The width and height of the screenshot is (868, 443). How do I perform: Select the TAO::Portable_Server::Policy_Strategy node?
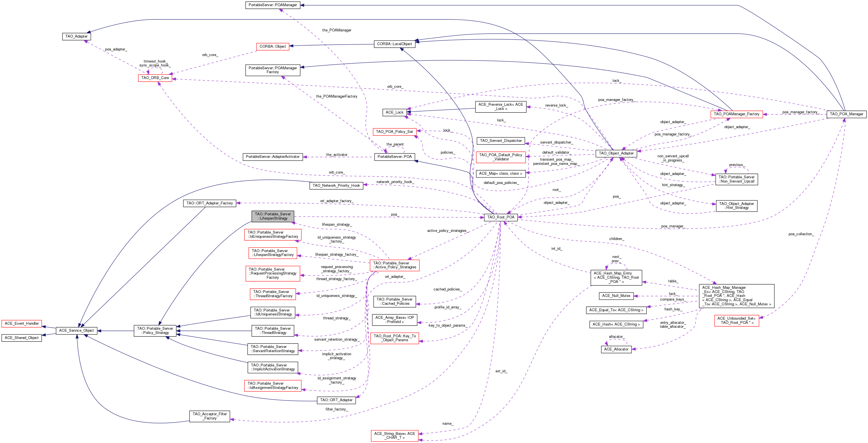[155, 331]
